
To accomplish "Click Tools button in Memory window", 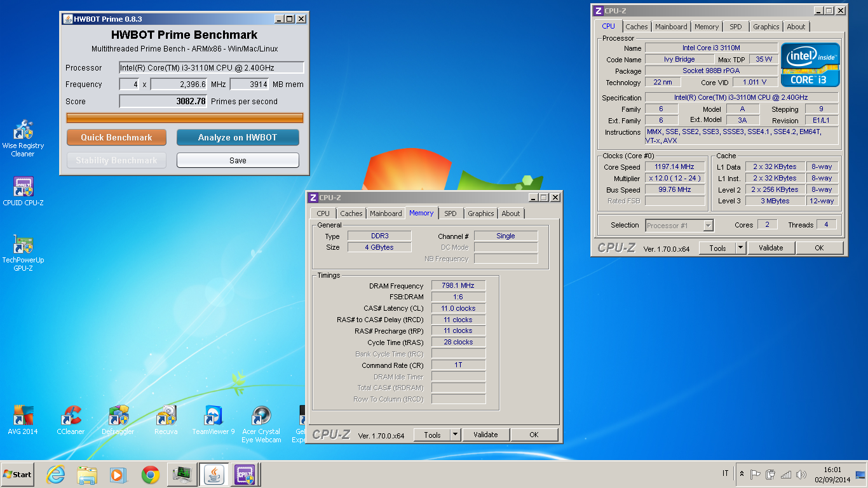I will coord(432,435).
